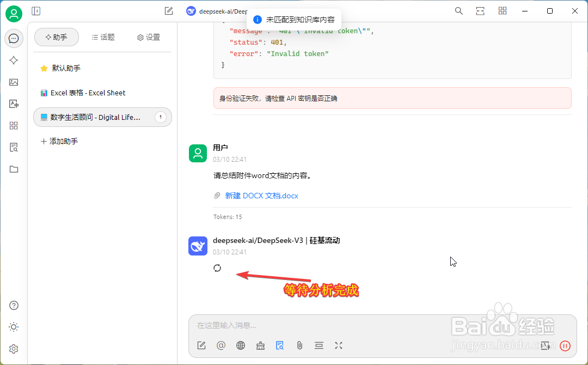Pause generation with the red pause button
588x365 pixels.
[565, 346]
